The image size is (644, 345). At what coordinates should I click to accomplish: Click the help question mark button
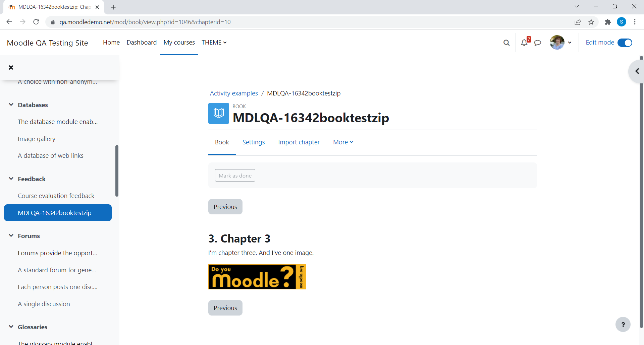coord(623,324)
